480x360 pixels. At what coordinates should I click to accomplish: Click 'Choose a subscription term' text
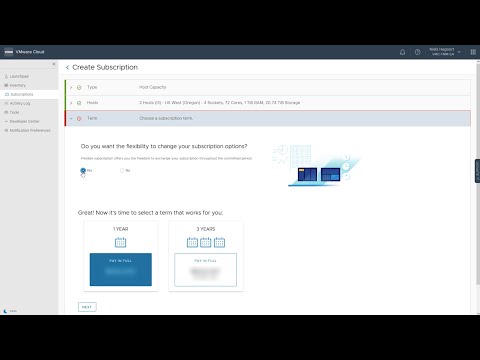coord(166,118)
